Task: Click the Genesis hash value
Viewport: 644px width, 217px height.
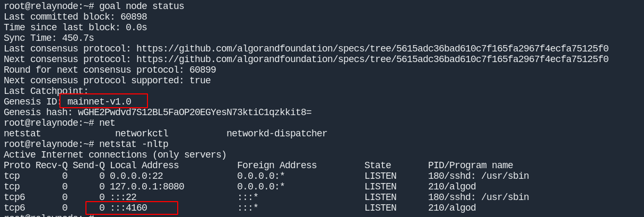Action: 194,112
